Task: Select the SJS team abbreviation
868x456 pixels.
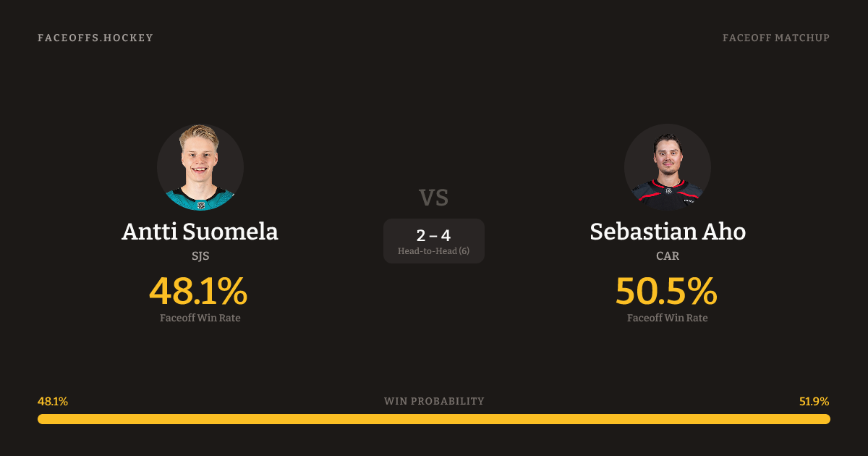Action: tap(200, 256)
